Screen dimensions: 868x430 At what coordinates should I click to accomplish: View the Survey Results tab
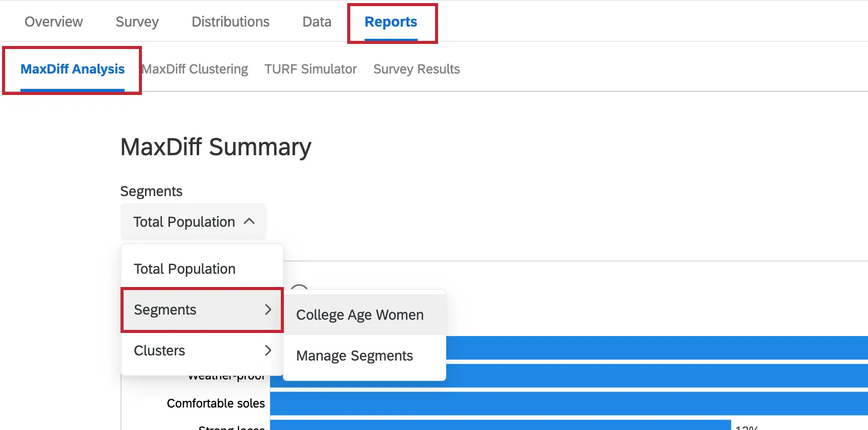[x=416, y=69]
